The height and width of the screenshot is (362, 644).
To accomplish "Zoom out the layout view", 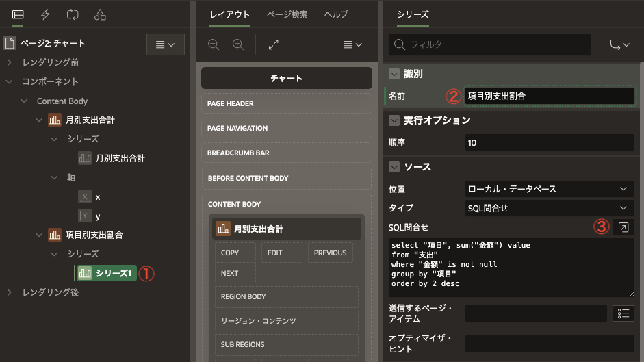I will coord(214,44).
